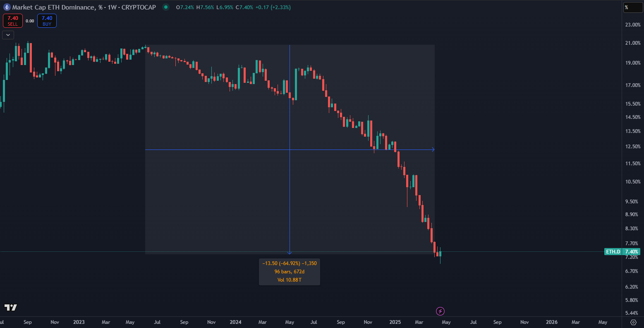Click the green market status dot

click(x=166, y=7)
